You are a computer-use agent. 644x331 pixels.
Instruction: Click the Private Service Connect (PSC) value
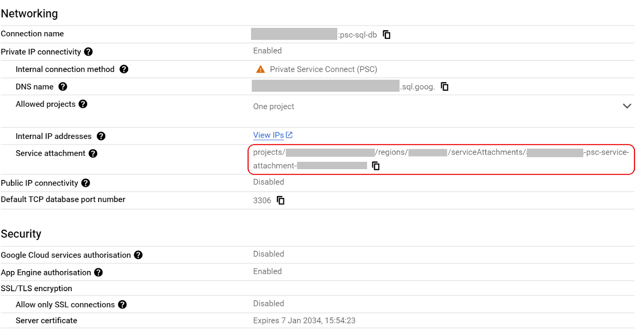coord(323,69)
